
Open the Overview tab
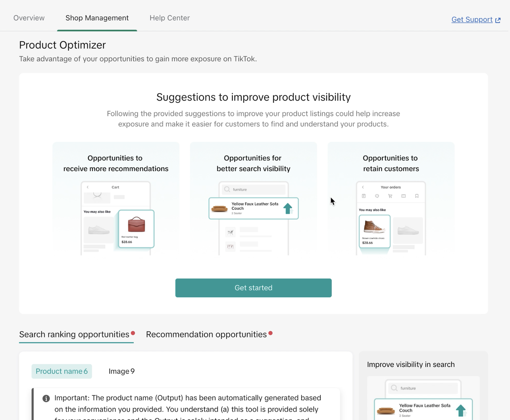tap(29, 18)
